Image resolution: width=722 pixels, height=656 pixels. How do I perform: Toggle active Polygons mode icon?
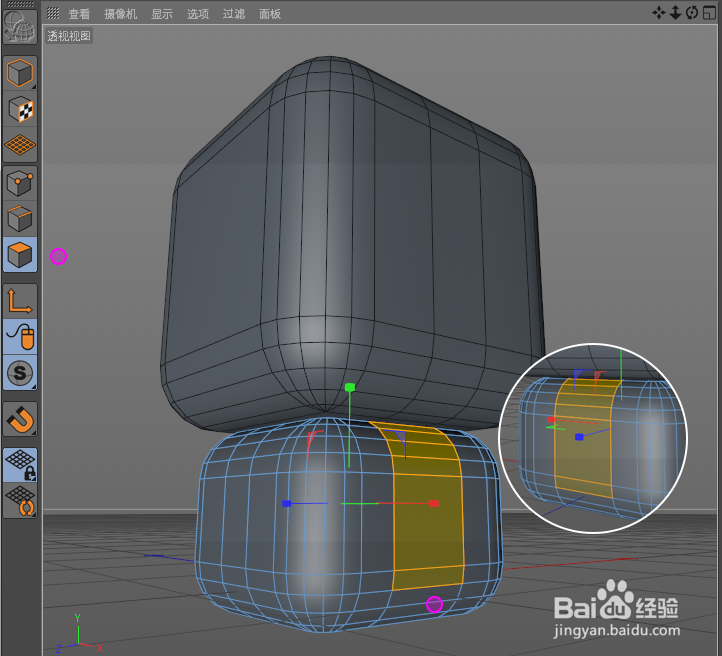pyautogui.click(x=20, y=255)
